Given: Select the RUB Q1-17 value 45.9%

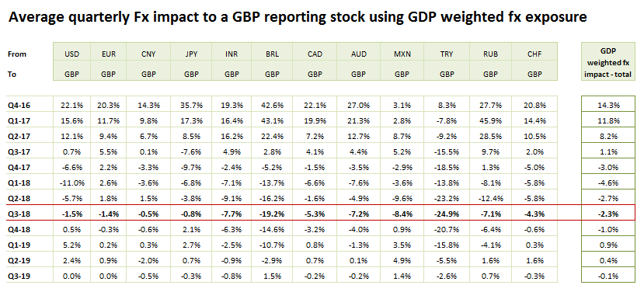Looking at the screenshot, I should click(491, 120).
